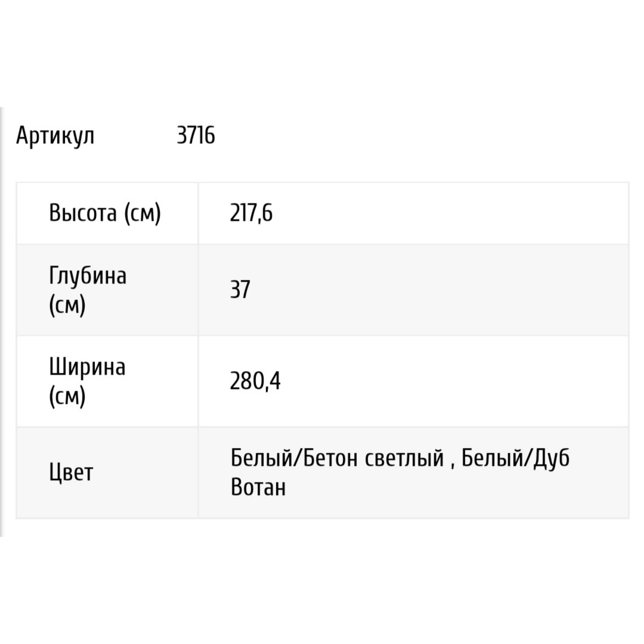Click the Белый/Дуб color option text

click(x=516, y=458)
